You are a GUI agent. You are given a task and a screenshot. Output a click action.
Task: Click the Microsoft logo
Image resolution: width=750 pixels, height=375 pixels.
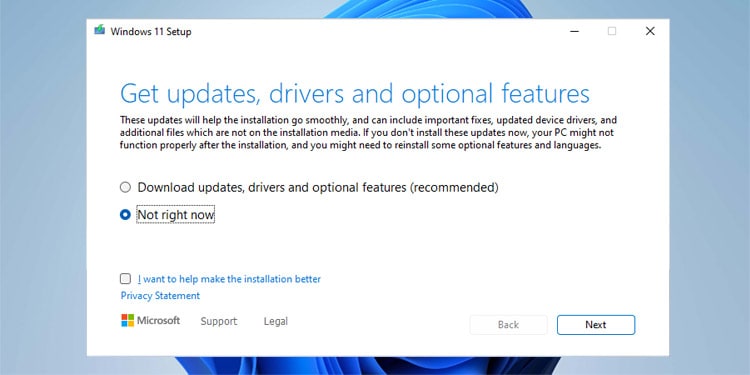[151, 320]
